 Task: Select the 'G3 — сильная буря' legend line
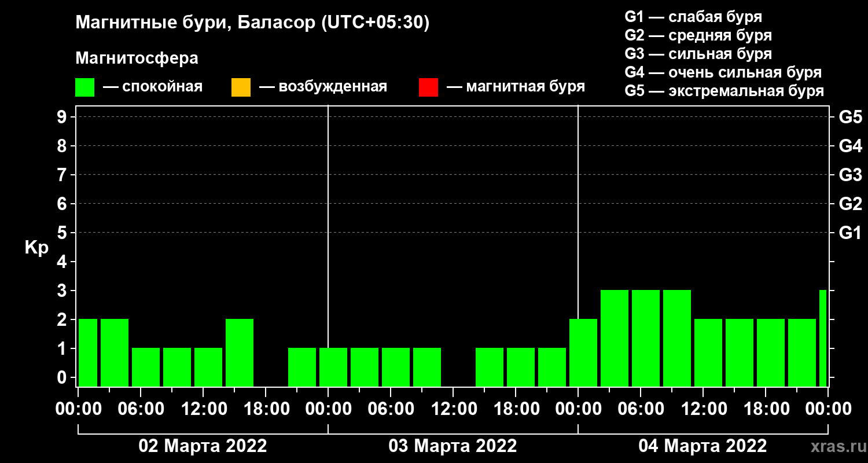pos(698,54)
